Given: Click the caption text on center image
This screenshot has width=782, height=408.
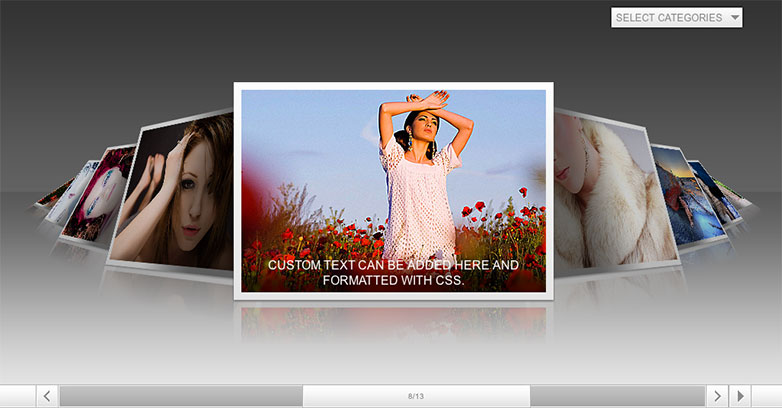Looking at the screenshot, I should click(393, 272).
